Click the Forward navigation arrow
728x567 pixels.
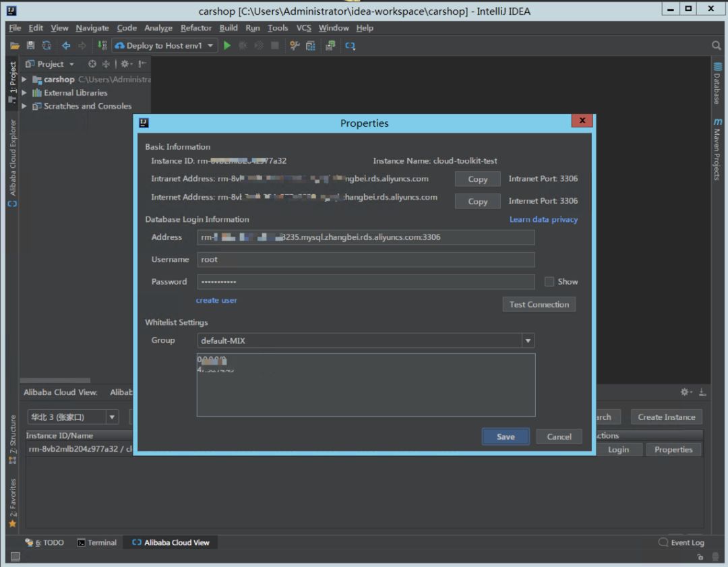click(x=82, y=46)
